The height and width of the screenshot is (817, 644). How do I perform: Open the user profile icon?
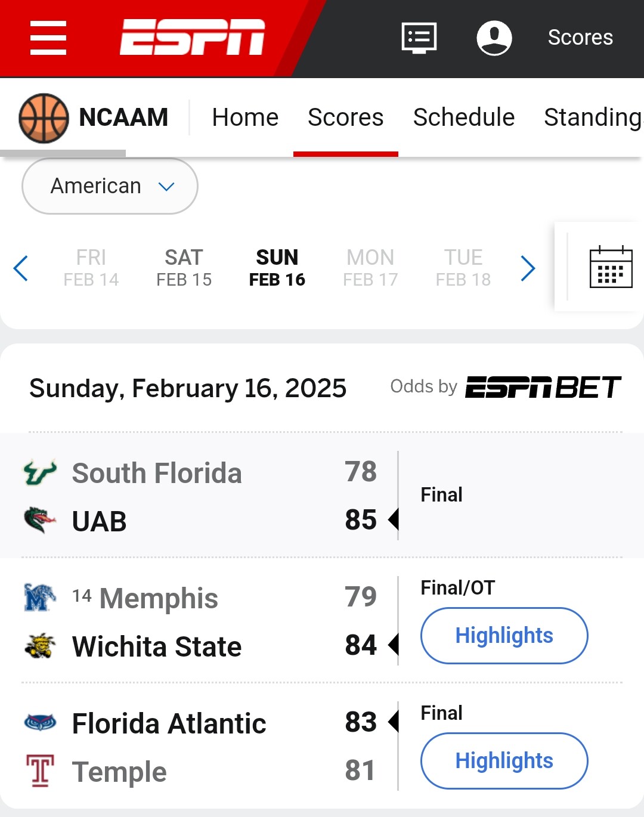pos(494,38)
